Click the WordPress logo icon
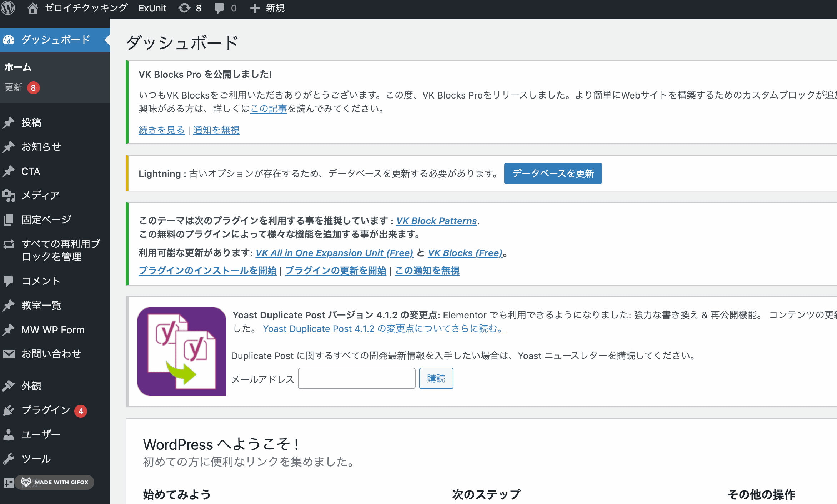 [x=8, y=8]
